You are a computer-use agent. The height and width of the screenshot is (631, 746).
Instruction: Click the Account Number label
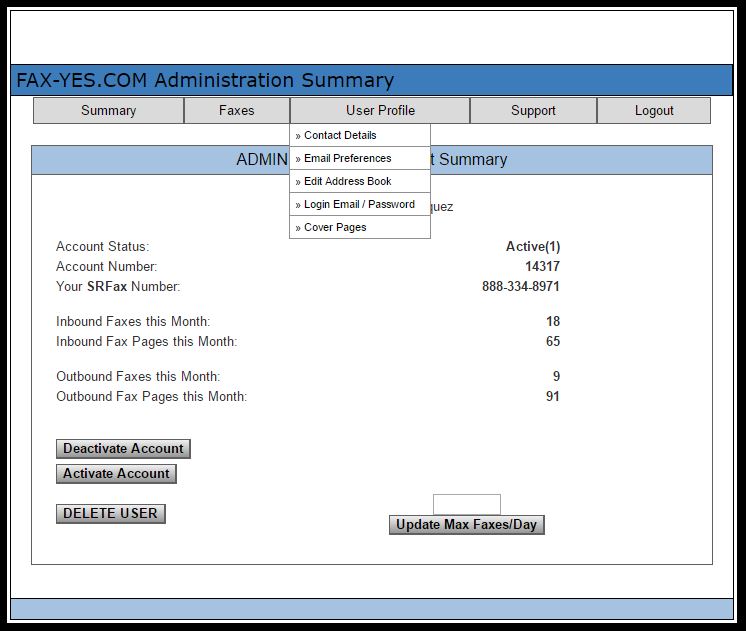[x=107, y=266]
